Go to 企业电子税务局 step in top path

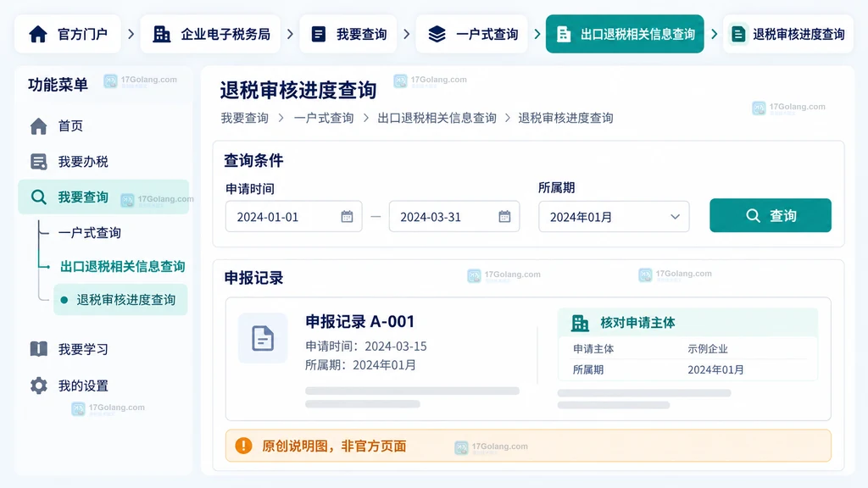pos(210,34)
